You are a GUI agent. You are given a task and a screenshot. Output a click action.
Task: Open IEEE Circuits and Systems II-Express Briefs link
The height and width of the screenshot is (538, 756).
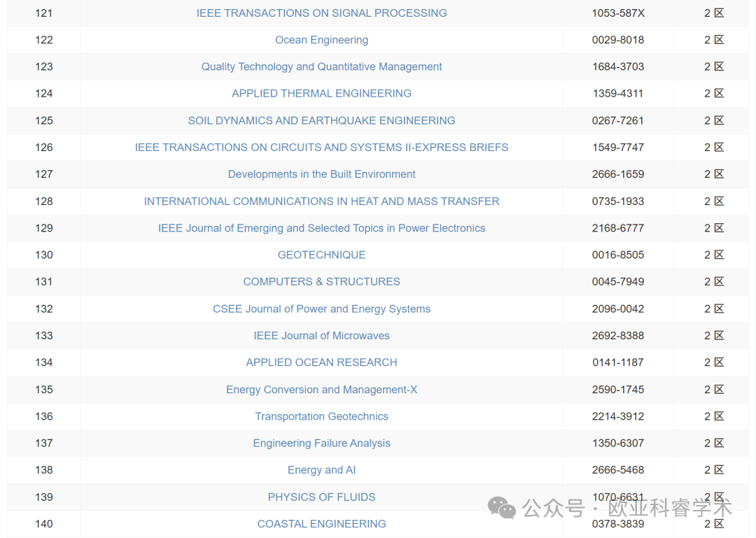click(x=321, y=148)
